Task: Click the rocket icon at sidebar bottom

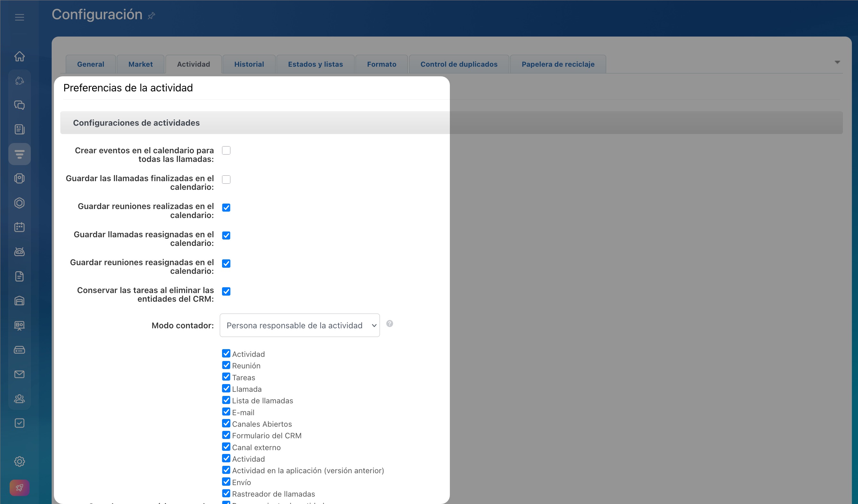Action: 19,488
